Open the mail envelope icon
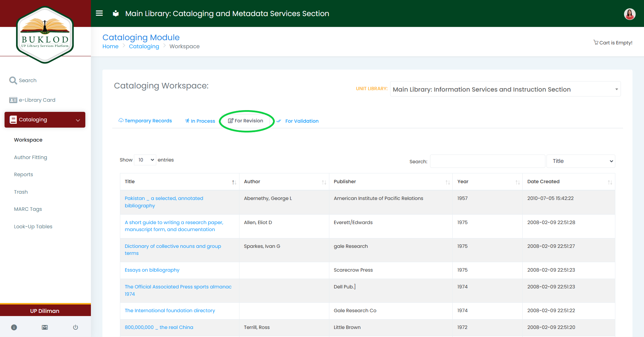This screenshot has width=644, height=337. [45, 327]
